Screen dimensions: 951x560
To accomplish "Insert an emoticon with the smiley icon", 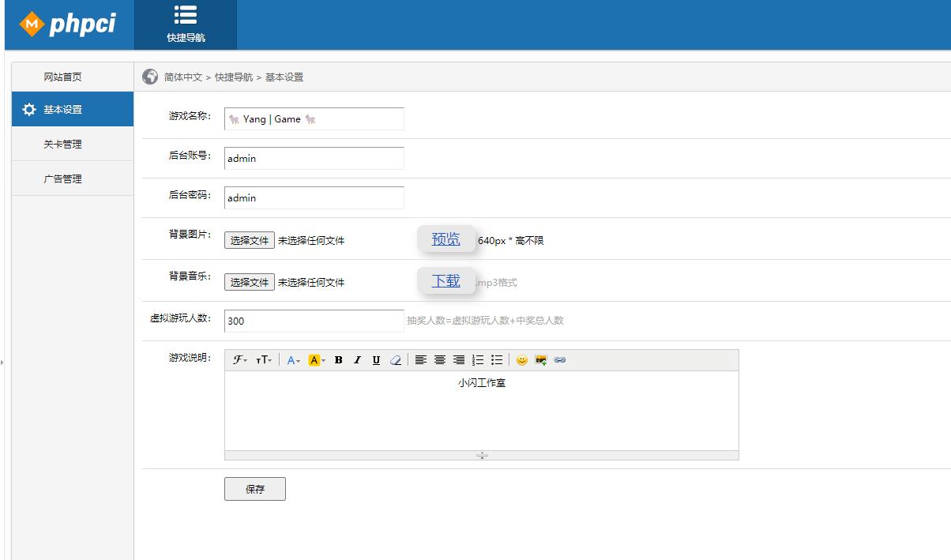I will [521, 360].
